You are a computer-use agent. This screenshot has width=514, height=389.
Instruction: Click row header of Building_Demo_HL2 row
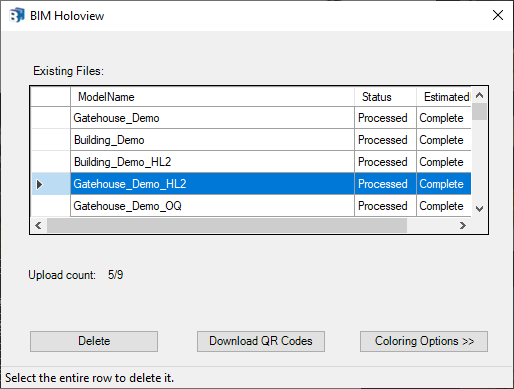coord(51,162)
